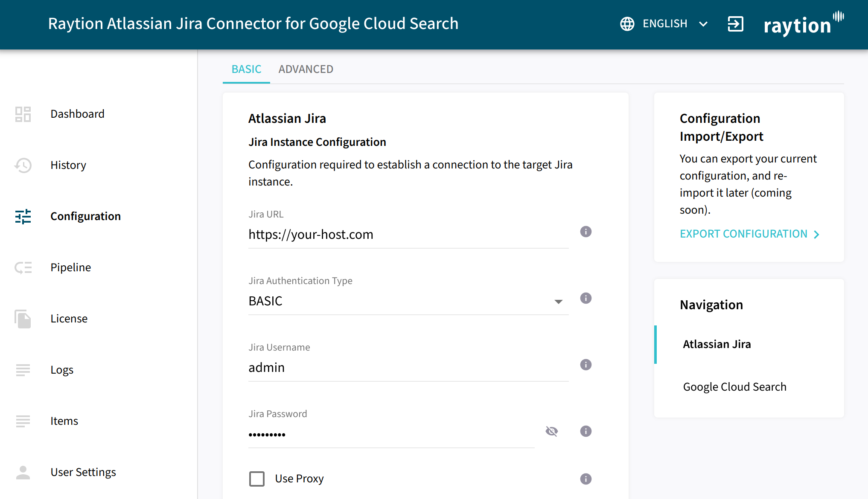Image resolution: width=868 pixels, height=499 pixels.
Task: Open Logs from the sidebar
Action: (62, 370)
